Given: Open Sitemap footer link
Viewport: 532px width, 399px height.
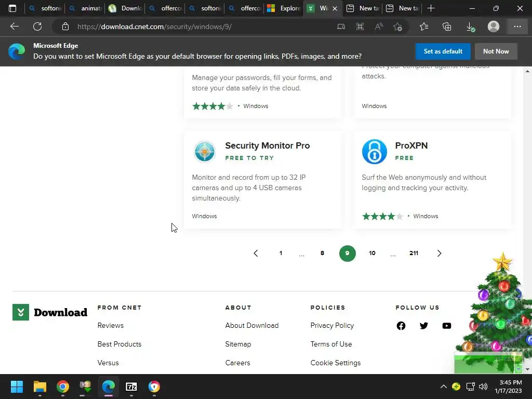Looking at the screenshot, I should tap(238, 344).
